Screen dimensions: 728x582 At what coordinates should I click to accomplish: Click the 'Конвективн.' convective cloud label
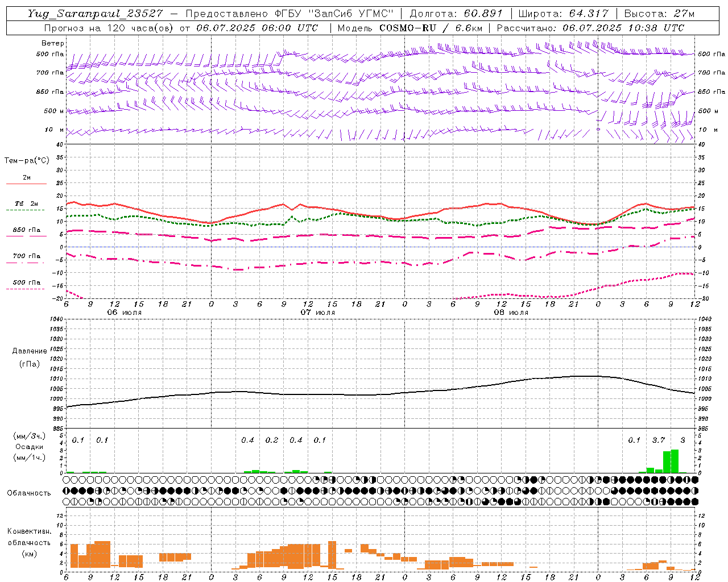click(29, 531)
